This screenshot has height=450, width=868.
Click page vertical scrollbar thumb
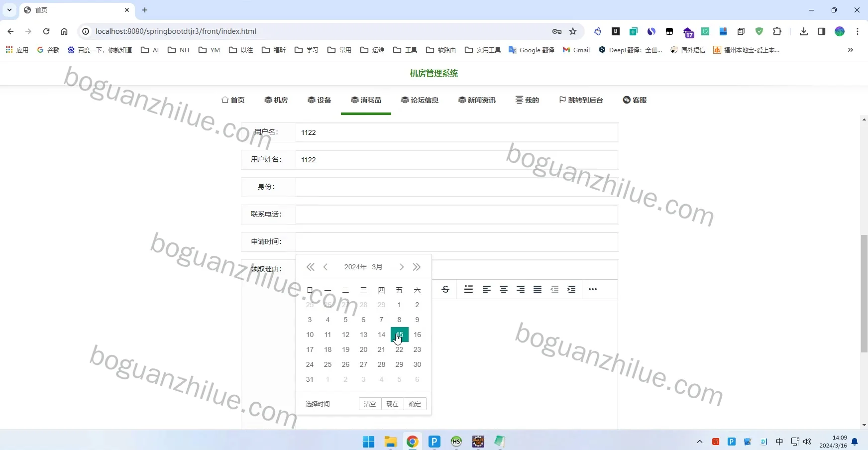coord(864,294)
